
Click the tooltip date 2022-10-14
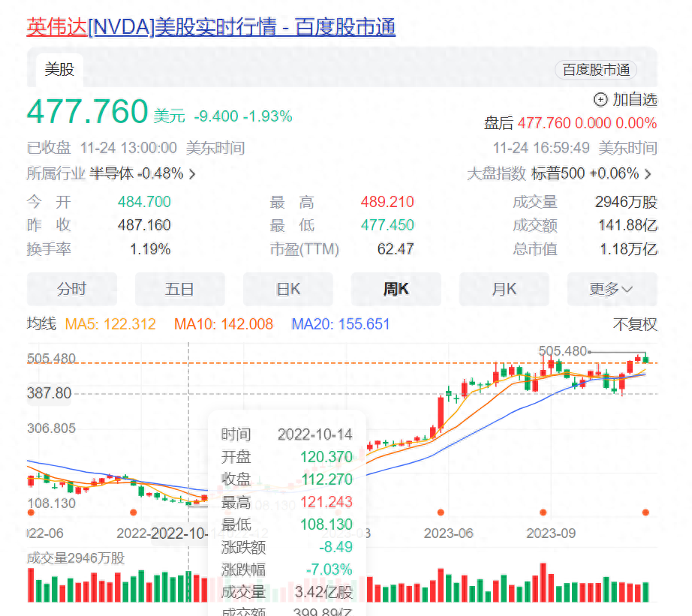coord(314,434)
